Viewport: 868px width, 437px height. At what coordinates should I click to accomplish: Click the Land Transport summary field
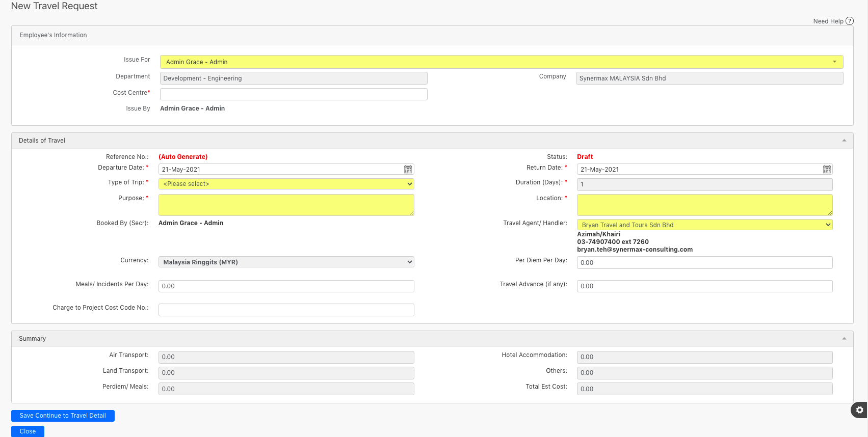pyautogui.click(x=286, y=373)
